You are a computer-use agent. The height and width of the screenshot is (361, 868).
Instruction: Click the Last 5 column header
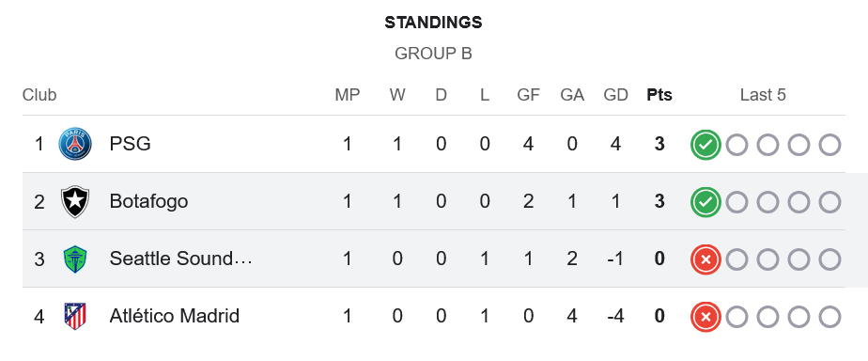[763, 95]
